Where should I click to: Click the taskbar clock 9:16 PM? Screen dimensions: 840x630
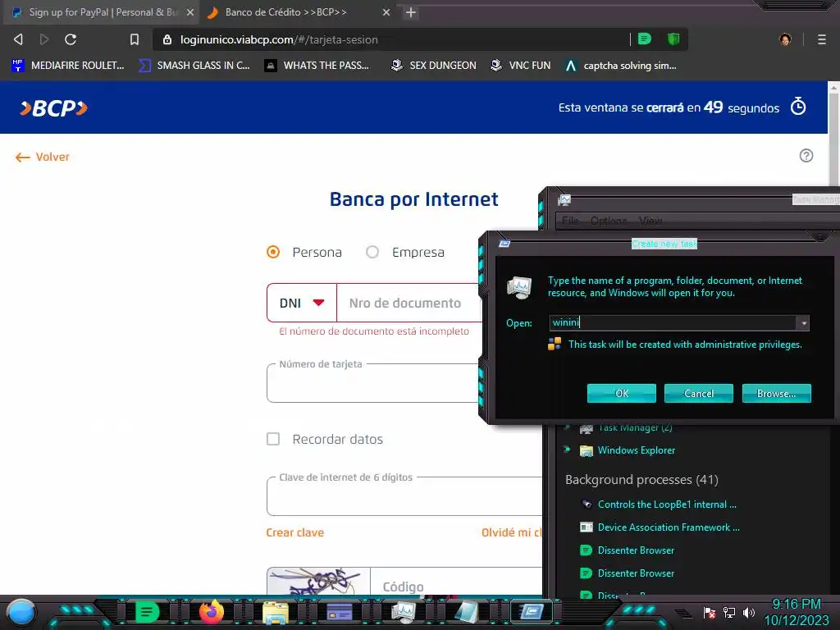(x=796, y=604)
